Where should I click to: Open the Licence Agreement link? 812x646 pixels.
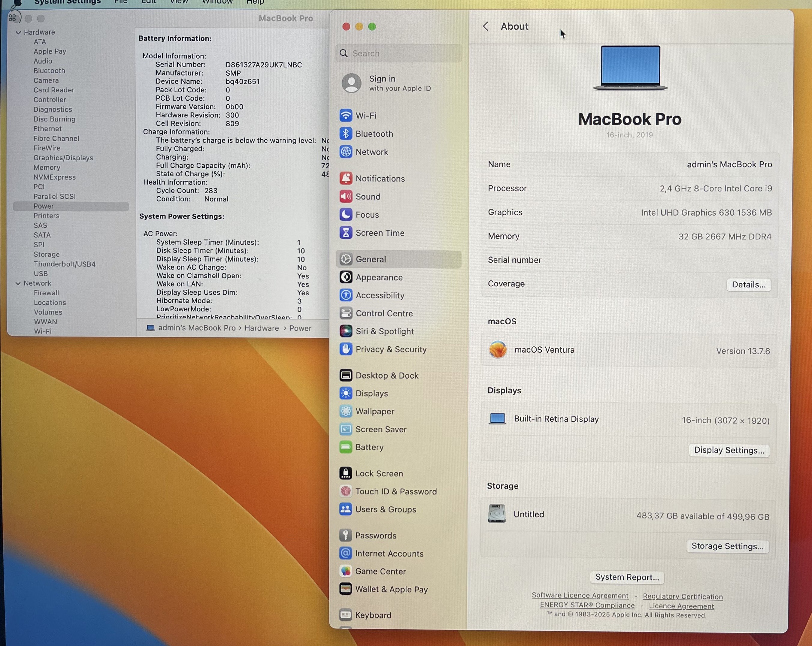[681, 606]
